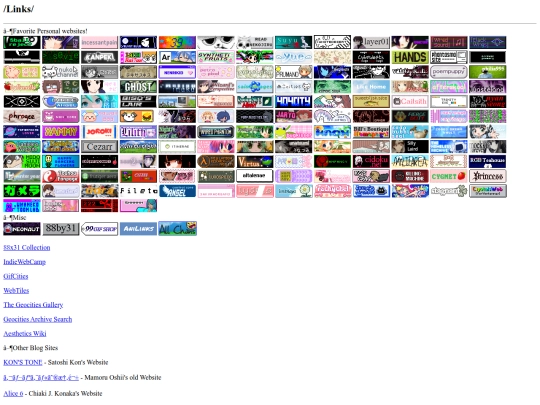
Task: Click the Suyu teal badge
Action: coord(294,42)
